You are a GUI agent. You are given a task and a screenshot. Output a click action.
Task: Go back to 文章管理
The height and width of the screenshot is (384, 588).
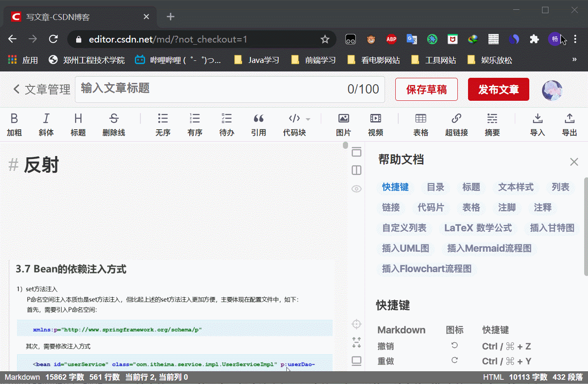[41, 89]
